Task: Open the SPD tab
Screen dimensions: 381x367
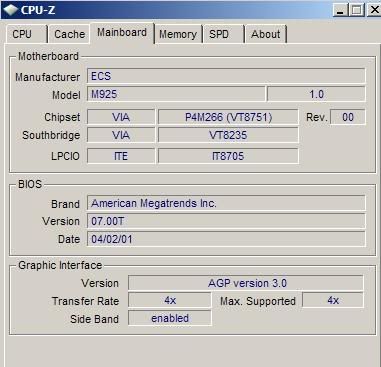Action: coord(224,34)
